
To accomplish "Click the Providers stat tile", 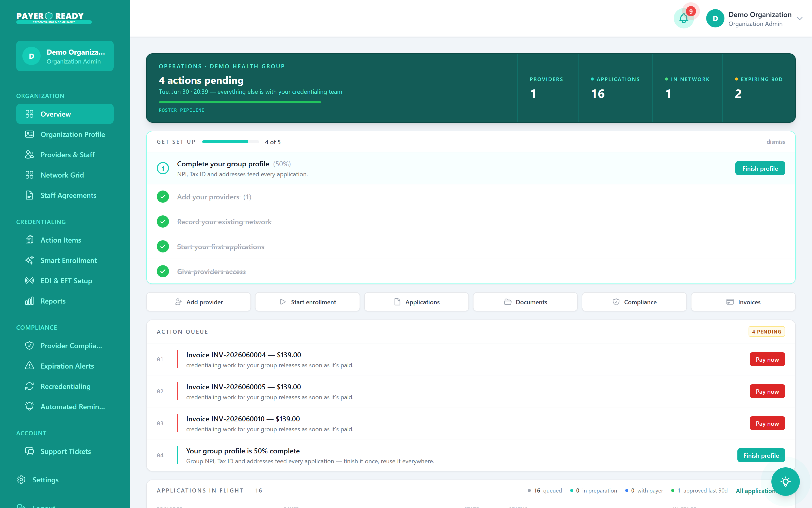I will pyautogui.click(x=548, y=88).
